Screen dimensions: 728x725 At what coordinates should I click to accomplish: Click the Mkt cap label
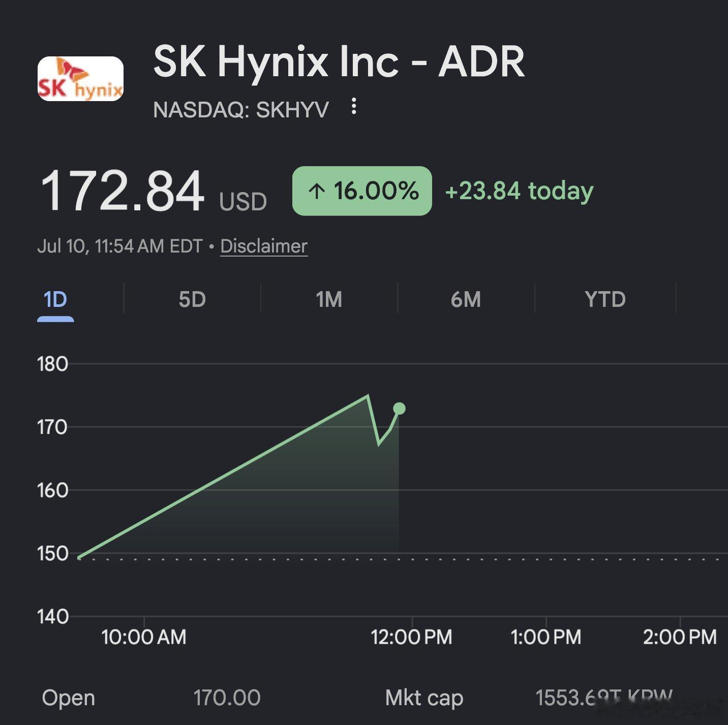pyautogui.click(x=424, y=698)
